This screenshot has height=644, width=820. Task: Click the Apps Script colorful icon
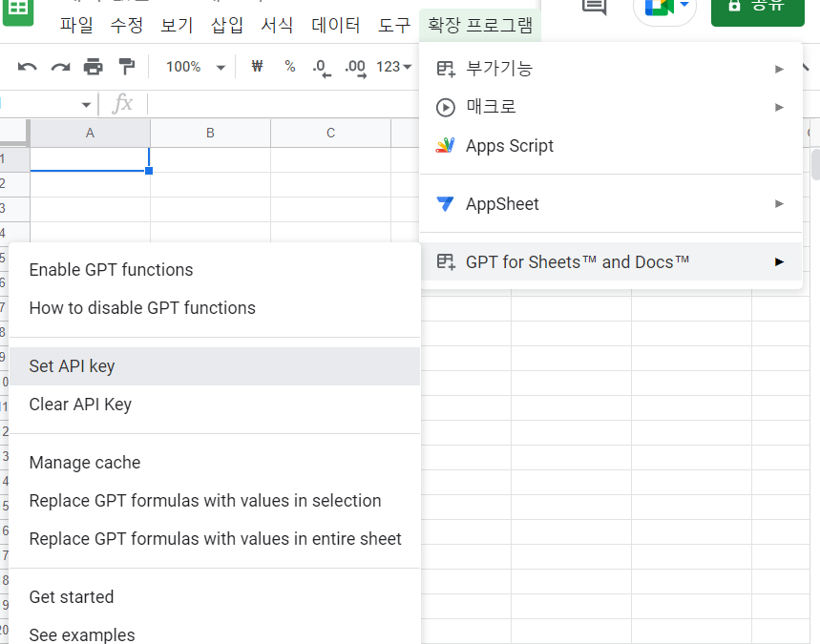coord(445,146)
